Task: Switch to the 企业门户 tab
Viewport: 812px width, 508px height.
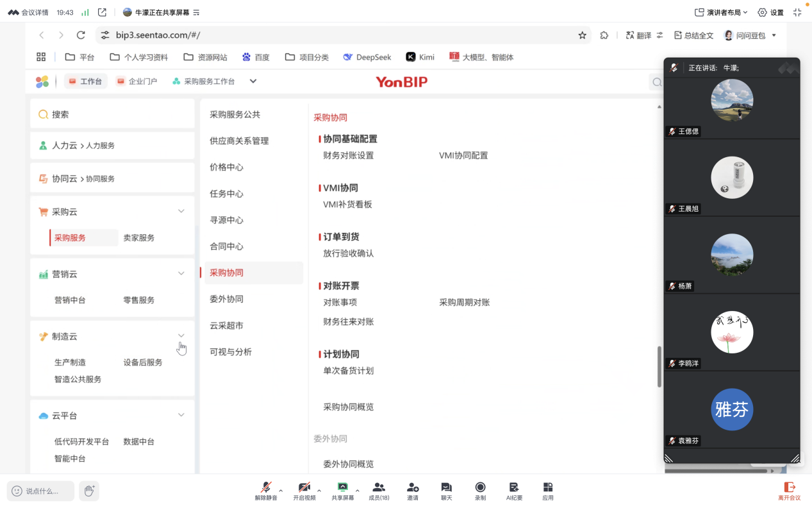Action: click(137, 81)
